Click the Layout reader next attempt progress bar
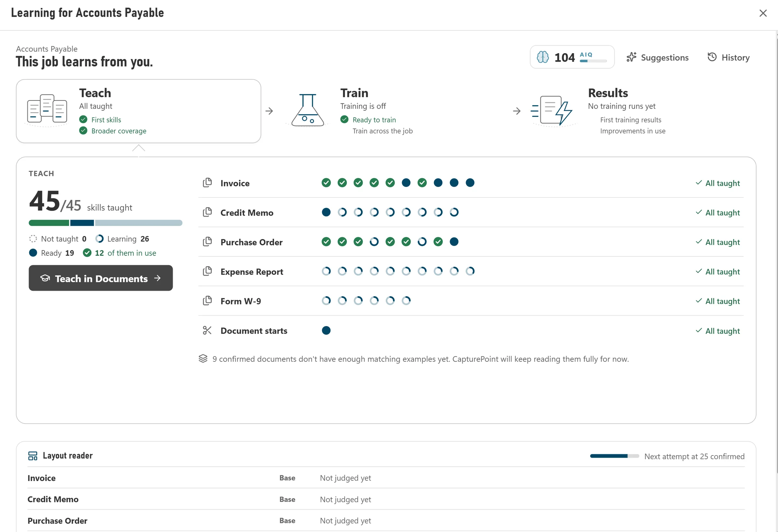Image resolution: width=778 pixels, height=532 pixels. [x=614, y=456]
